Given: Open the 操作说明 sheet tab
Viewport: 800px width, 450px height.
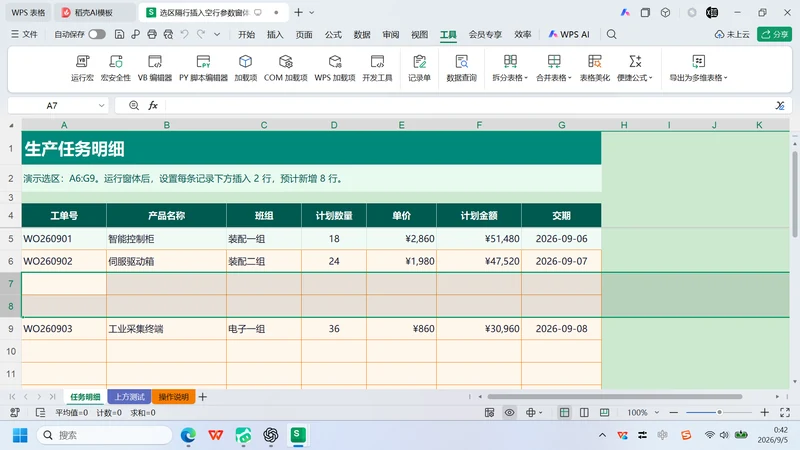Looking at the screenshot, I should pos(173,396).
